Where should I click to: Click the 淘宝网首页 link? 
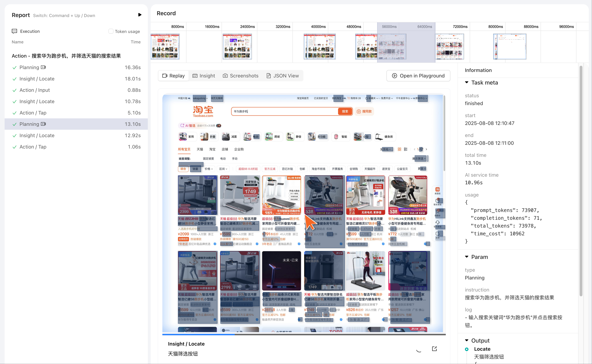[x=303, y=98]
